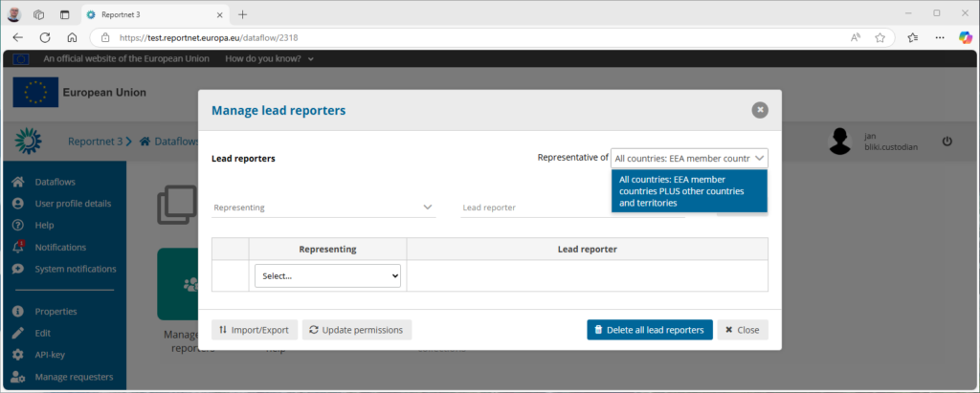Open Dataflows in the left sidebar
This screenshot has height=393, width=980.
coord(55,182)
